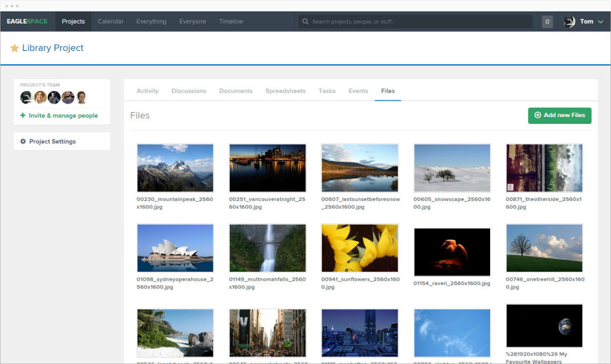Viewport: 611px width, 364px height.
Task: Open the notifications counter badge
Action: click(x=547, y=22)
